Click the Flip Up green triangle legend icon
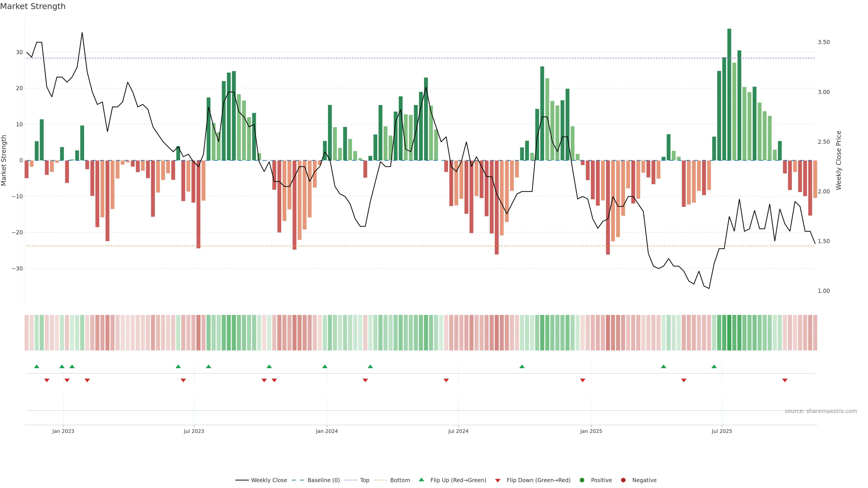The height and width of the screenshot is (488, 868). pyautogui.click(x=421, y=480)
